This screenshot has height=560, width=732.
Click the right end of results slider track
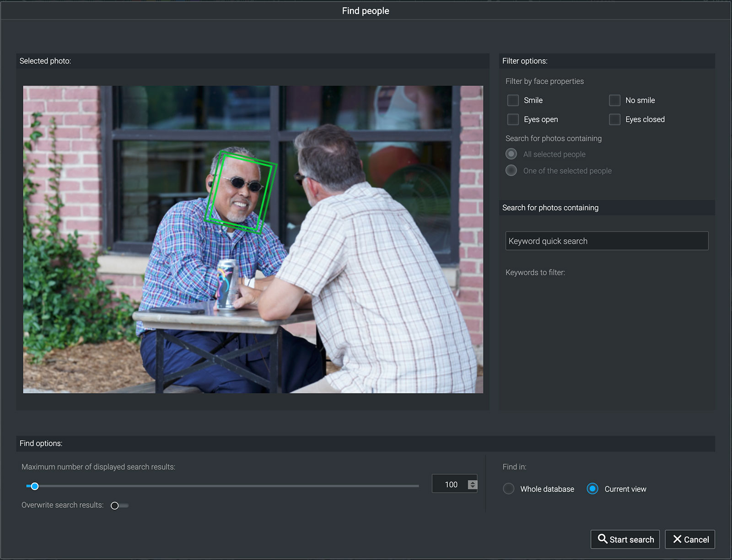click(416, 486)
